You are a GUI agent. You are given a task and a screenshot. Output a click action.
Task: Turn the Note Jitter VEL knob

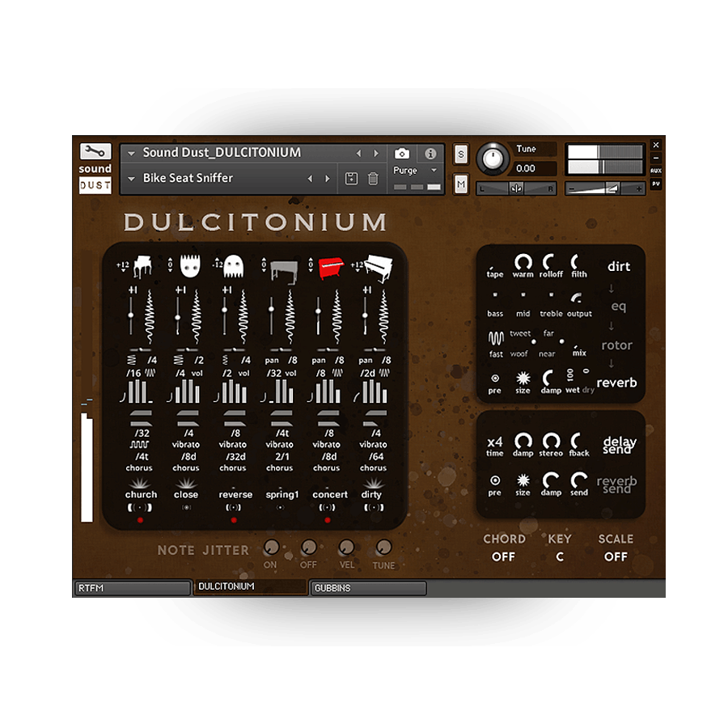tap(346, 548)
